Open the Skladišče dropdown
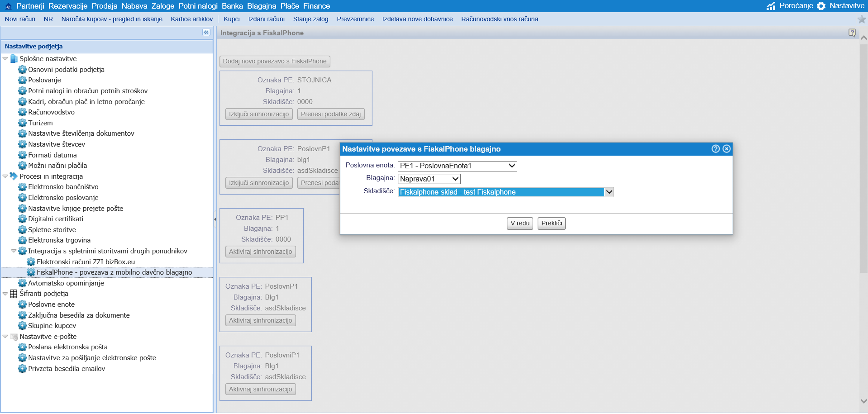The height and width of the screenshot is (414, 868). pos(506,192)
